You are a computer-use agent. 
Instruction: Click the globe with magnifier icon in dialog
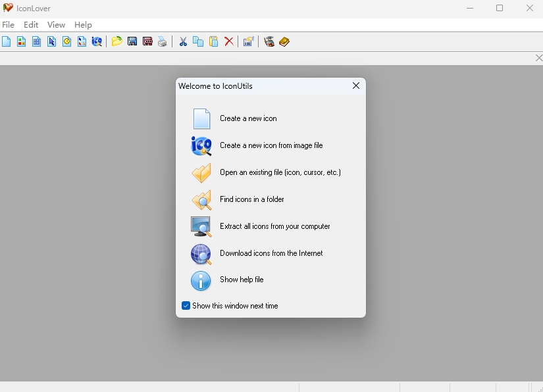click(x=201, y=254)
